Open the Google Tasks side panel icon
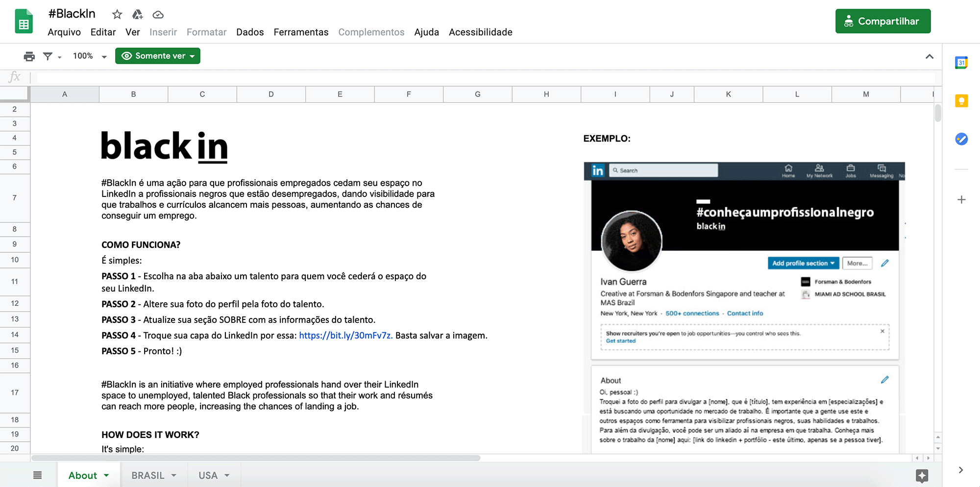Image resolution: width=980 pixels, height=487 pixels. (961, 139)
